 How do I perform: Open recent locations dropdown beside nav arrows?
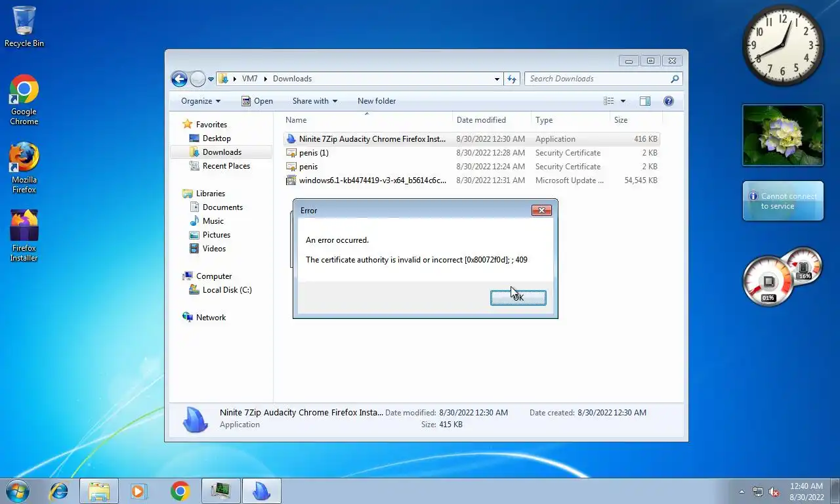[x=211, y=79]
